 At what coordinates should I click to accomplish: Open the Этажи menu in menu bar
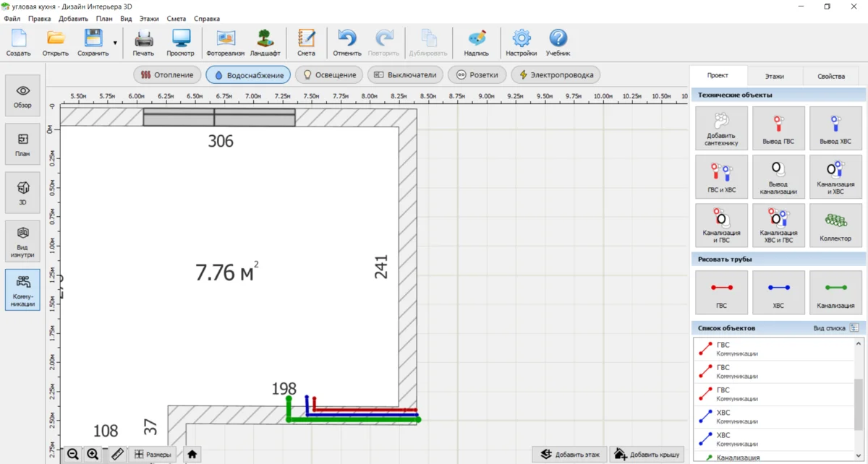(x=149, y=18)
